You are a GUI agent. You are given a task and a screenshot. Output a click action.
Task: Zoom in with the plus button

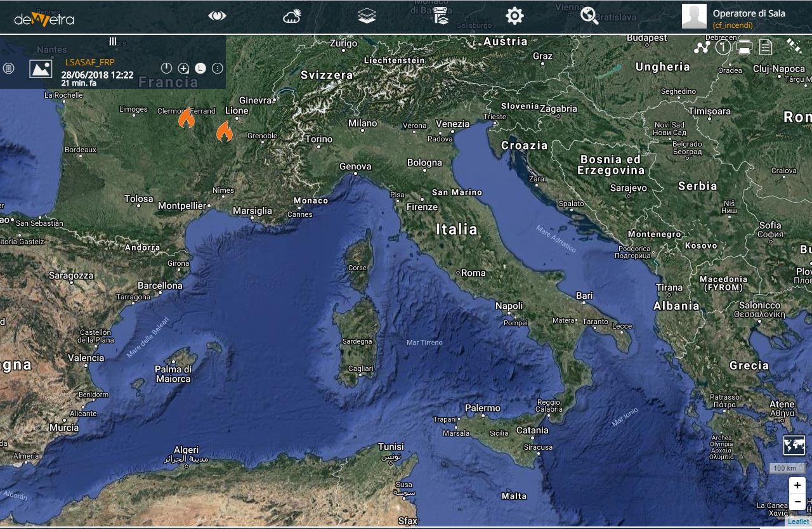[797, 486]
